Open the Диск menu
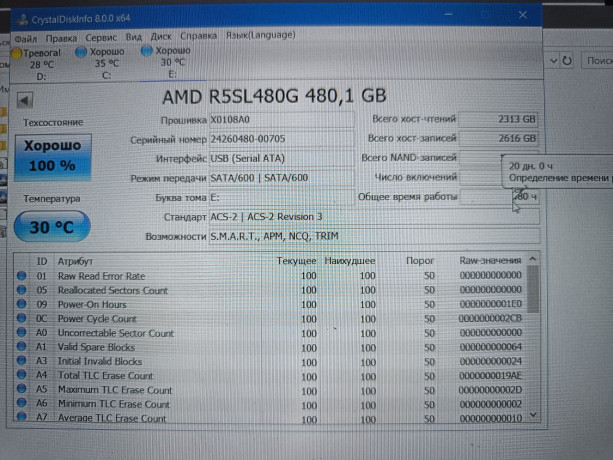Viewport: 613px width, 460px height. click(x=161, y=36)
